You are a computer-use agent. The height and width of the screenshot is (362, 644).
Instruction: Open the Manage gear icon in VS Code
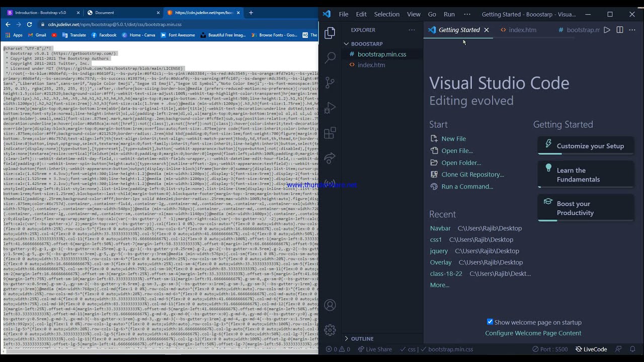(330, 330)
